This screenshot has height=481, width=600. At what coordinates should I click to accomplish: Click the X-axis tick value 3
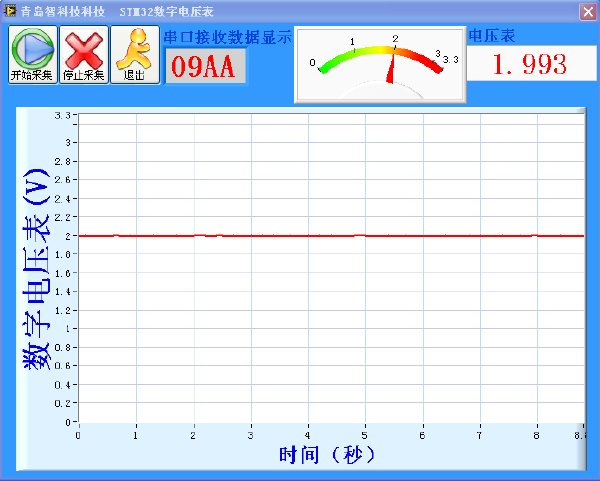250,435
